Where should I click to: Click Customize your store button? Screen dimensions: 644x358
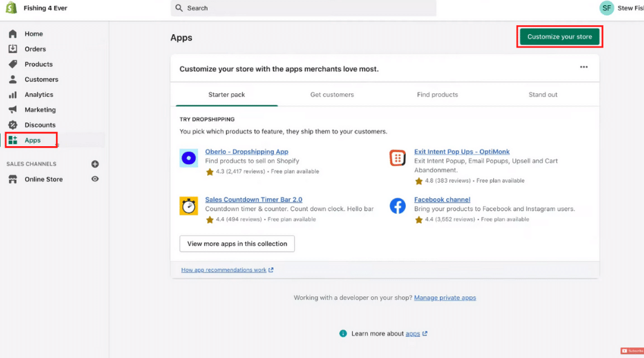pos(560,37)
